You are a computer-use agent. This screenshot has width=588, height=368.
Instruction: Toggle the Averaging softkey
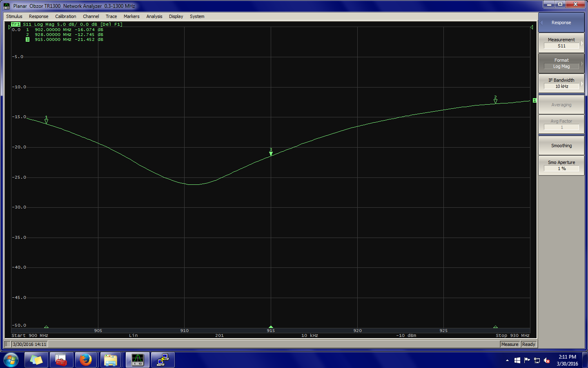[561, 105]
